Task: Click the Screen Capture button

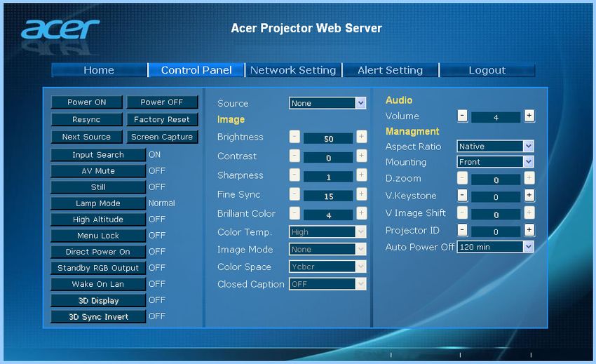Action: (162, 137)
